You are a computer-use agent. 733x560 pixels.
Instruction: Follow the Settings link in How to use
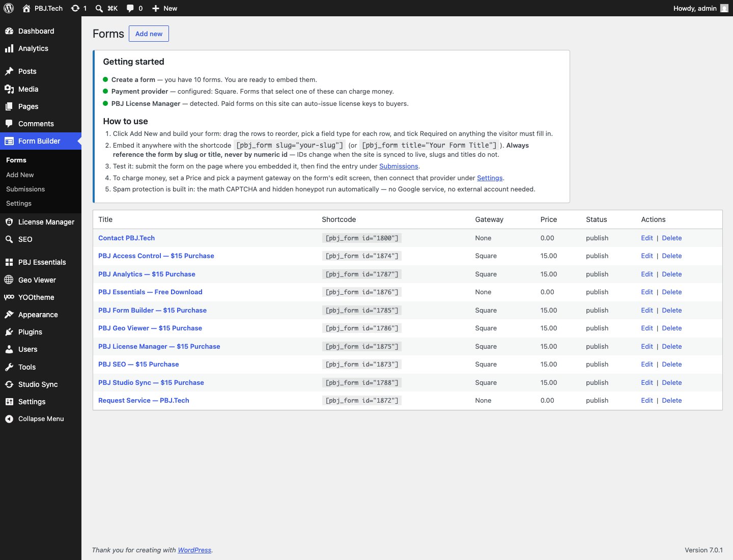pos(490,178)
